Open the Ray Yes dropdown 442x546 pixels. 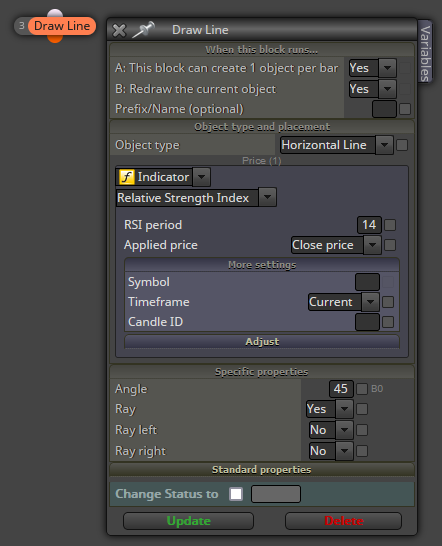click(x=329, y=409)
